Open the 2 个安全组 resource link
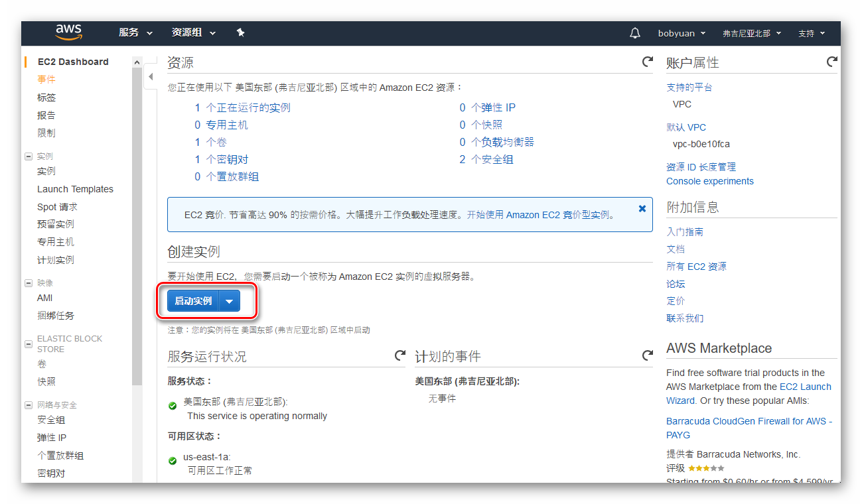 coord(486,159)
